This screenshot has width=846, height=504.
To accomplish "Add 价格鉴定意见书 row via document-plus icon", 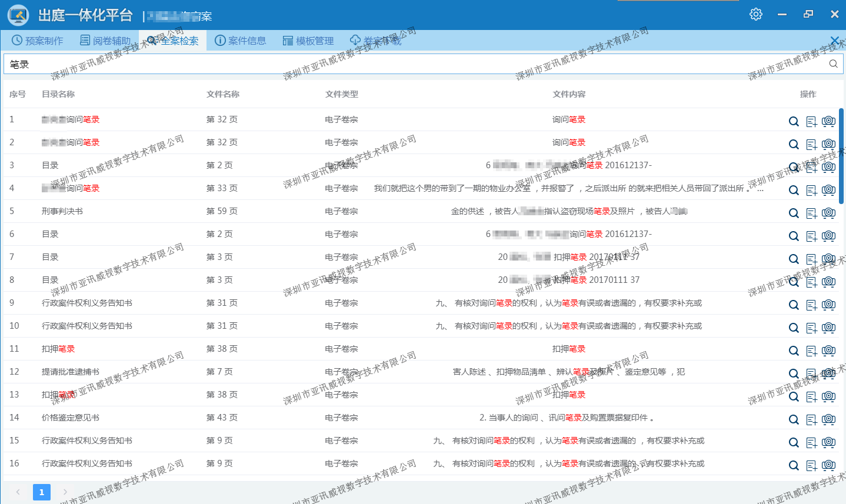I will point(811,420).
